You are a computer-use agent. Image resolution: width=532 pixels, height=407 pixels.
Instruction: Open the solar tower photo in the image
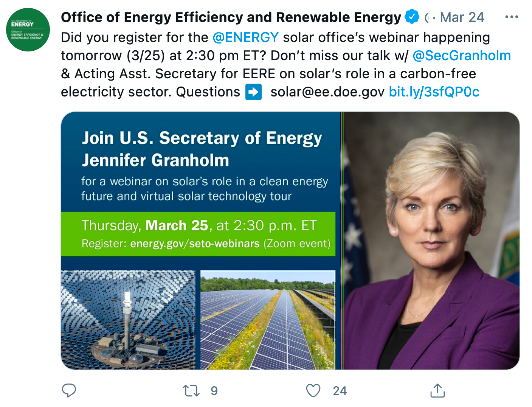[x=128, y=320]
